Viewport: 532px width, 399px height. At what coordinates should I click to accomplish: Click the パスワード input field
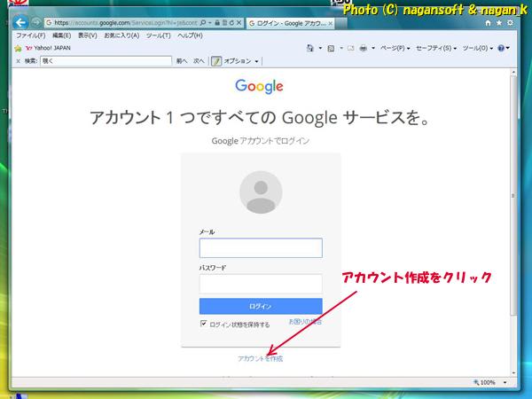[261, 284]
